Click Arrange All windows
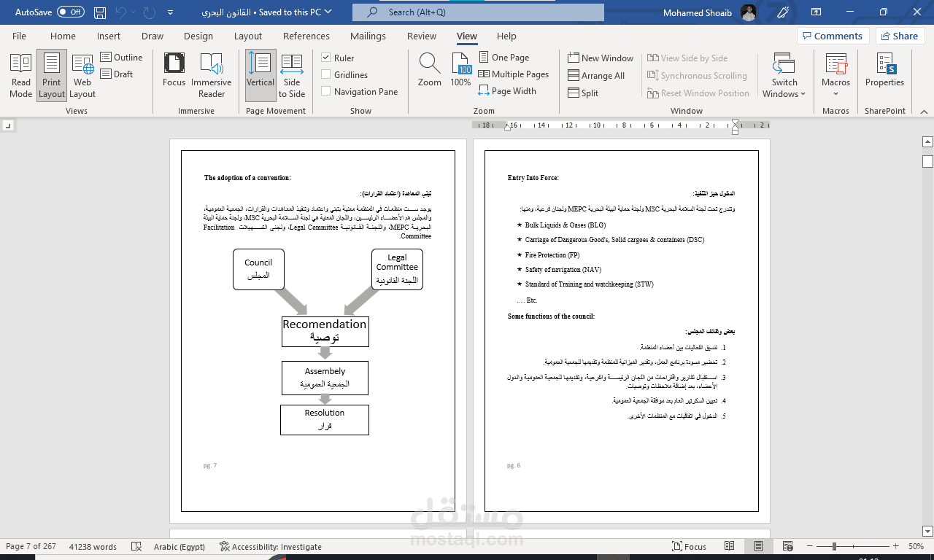This screenshot has height=560, width=934. click(x=596, y=75)
